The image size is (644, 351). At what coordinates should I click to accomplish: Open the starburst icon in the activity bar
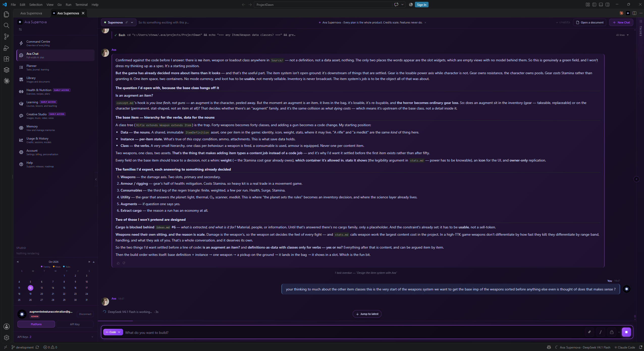tap(7, 81)
